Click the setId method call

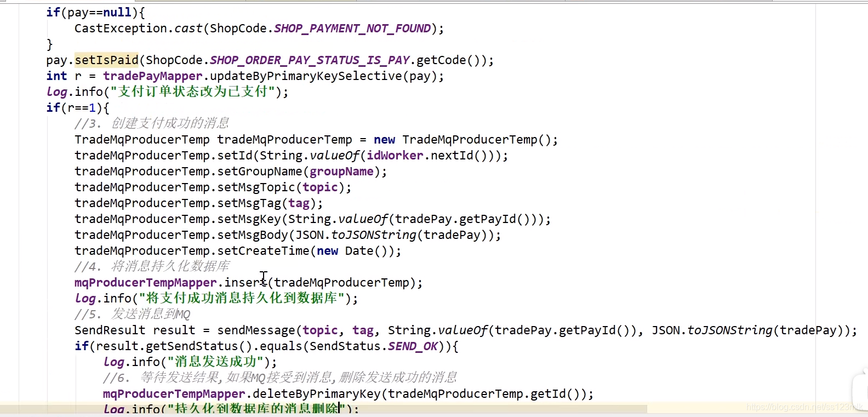pos(235,156)
